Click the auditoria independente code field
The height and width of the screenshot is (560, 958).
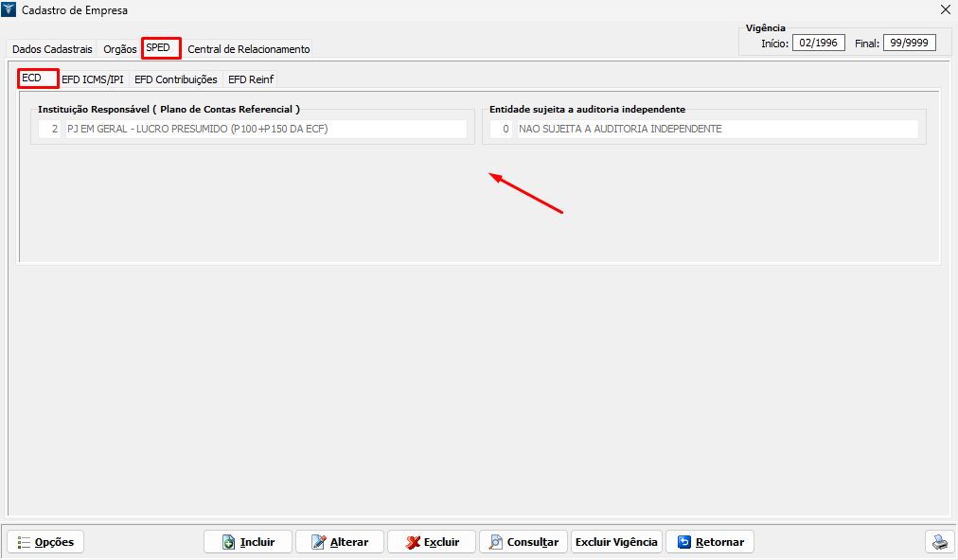pyautogui.click(x=501, y=129)
